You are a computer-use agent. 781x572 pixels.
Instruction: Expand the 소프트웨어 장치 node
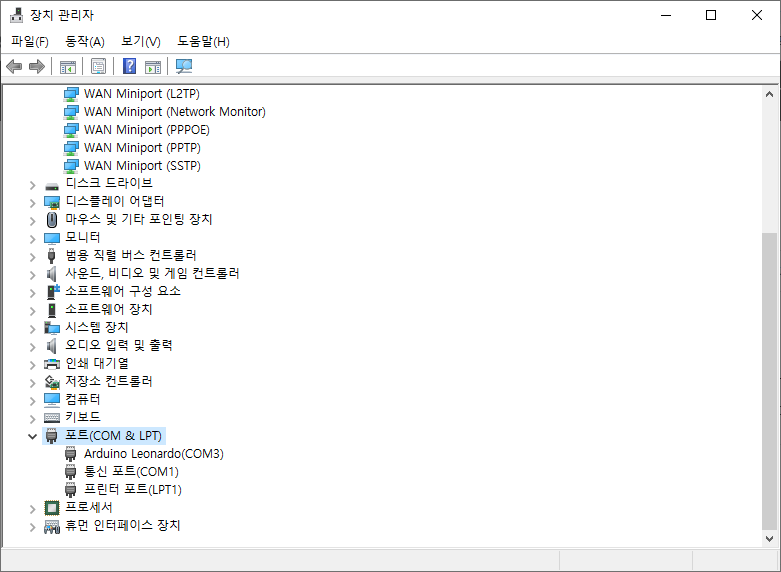coord(32,311)
